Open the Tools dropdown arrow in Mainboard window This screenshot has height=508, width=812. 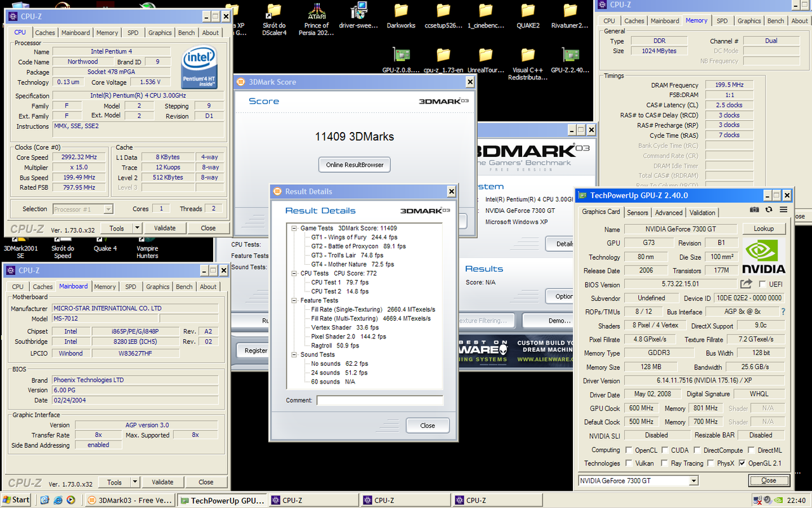click(x=134, y=482)
